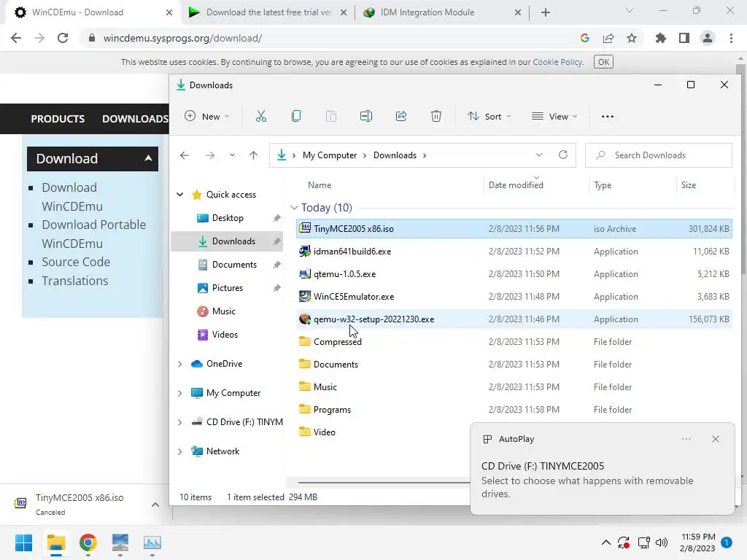This screenshot has width=747, height=560.
Task: Collapse the Quick access tree node
Action: point(180,194)
